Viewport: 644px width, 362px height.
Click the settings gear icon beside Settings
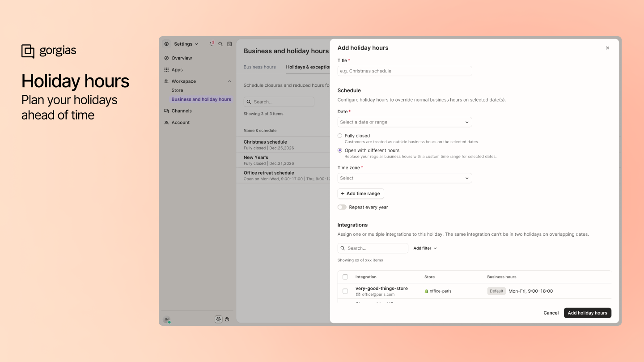(x=166, y=44)
